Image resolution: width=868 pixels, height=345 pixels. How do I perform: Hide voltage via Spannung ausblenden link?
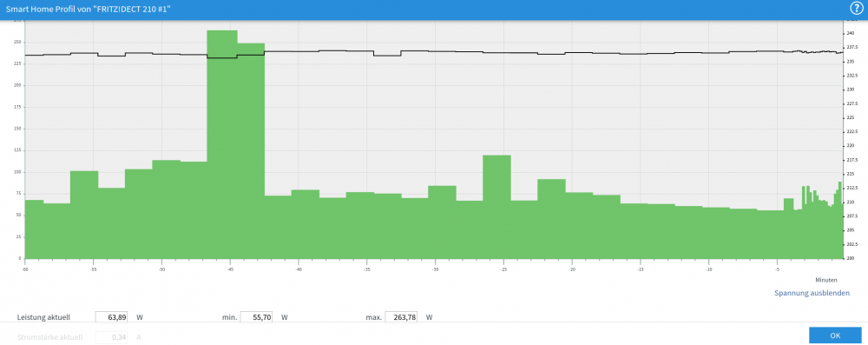point(812,293)
